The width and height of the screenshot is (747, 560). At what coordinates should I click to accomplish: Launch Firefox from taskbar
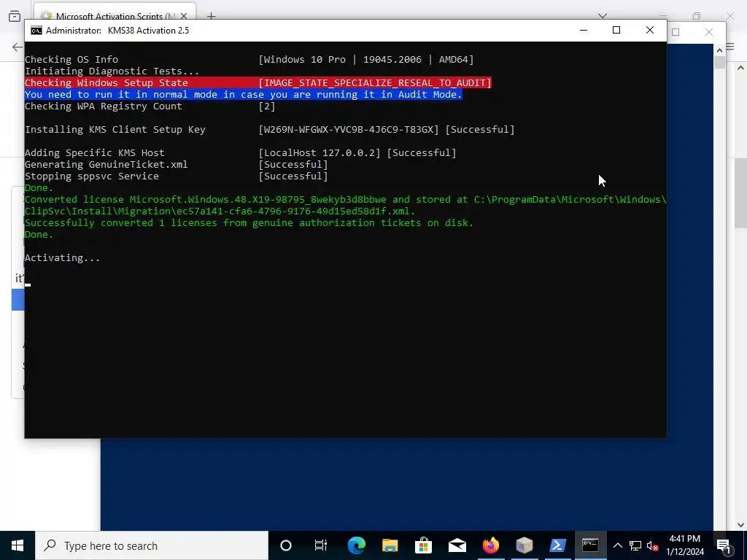[x=491, y=545]
